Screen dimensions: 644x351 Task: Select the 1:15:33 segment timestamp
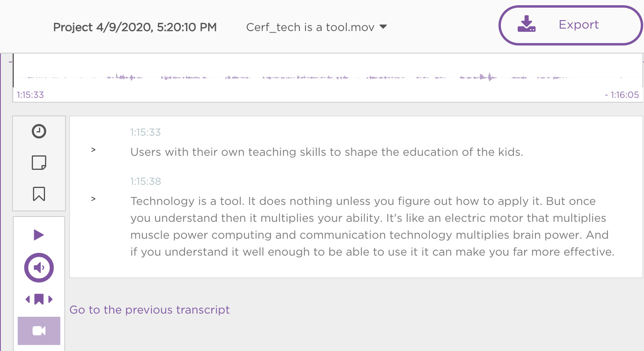146,132
